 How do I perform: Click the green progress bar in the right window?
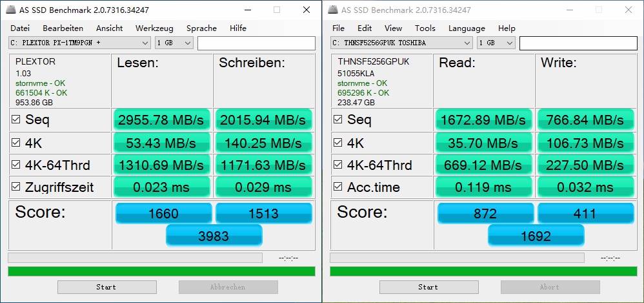(x=483, y=271)
